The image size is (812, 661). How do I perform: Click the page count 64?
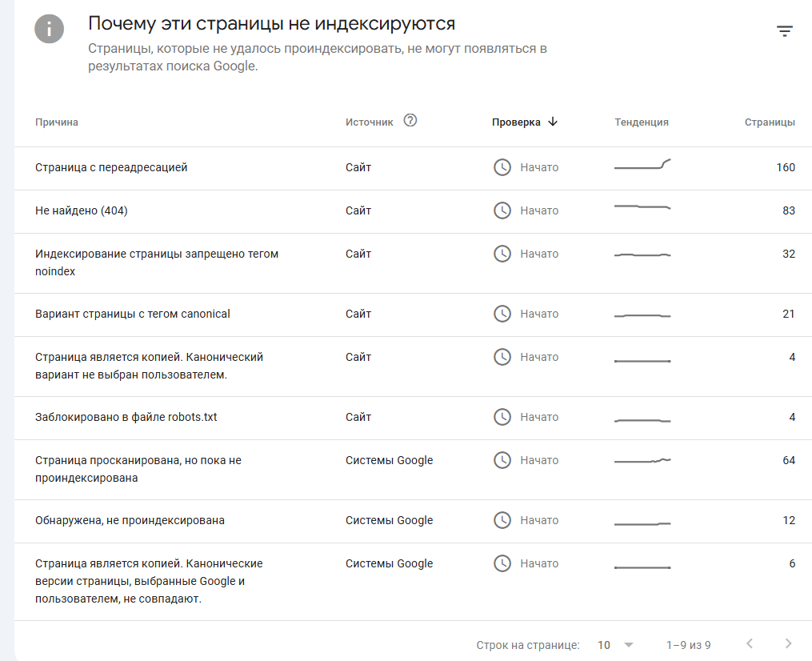coord(789,460)
